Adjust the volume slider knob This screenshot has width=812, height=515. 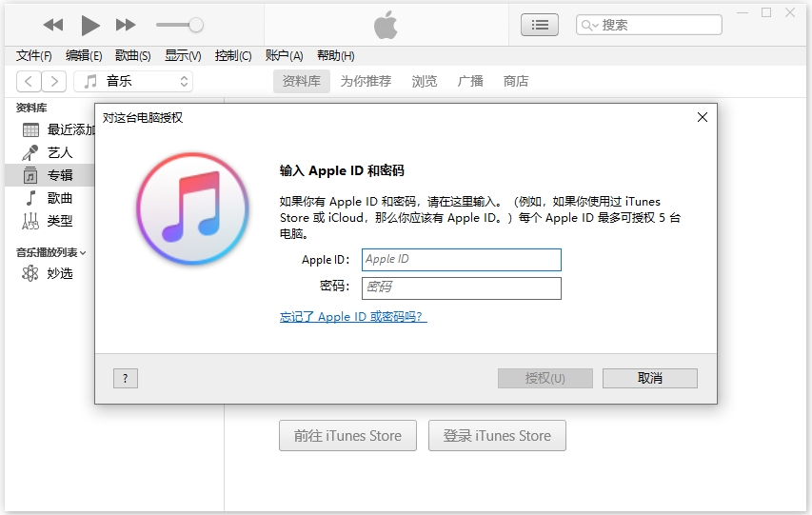196,25
